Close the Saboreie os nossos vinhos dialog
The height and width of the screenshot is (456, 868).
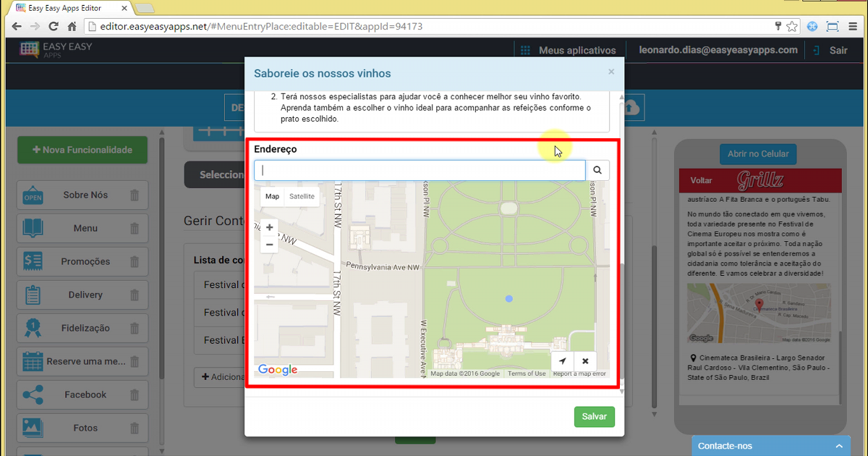[611, 72]
